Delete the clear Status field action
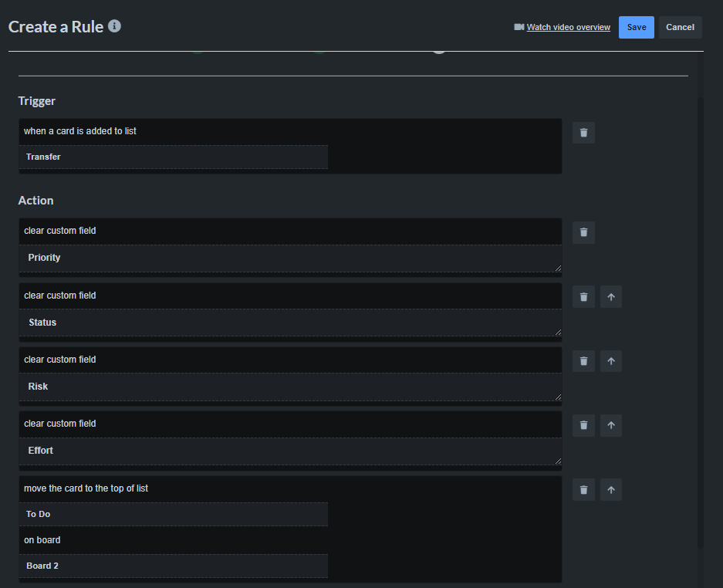 pyautogui.click(x=583, y=296)
